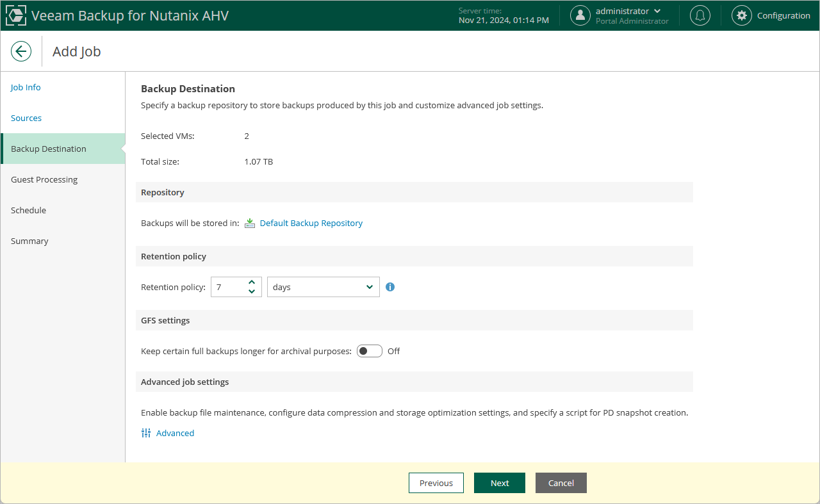Click the Veeam logo icon
820x504 pixels.
click(x=15, y=15)
